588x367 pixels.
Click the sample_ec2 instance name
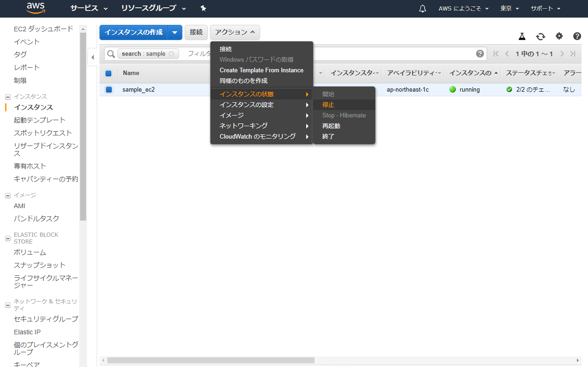pos(139,89)
